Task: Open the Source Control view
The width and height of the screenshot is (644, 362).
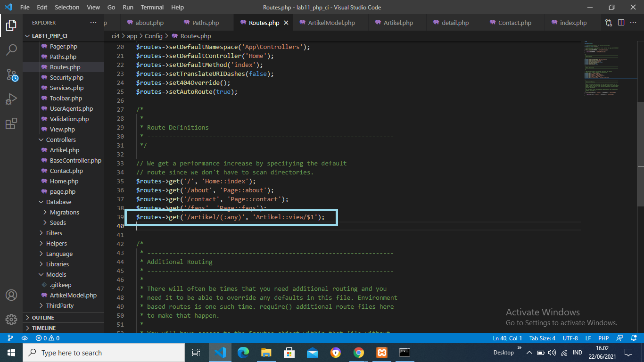Action: pos(11,74)
